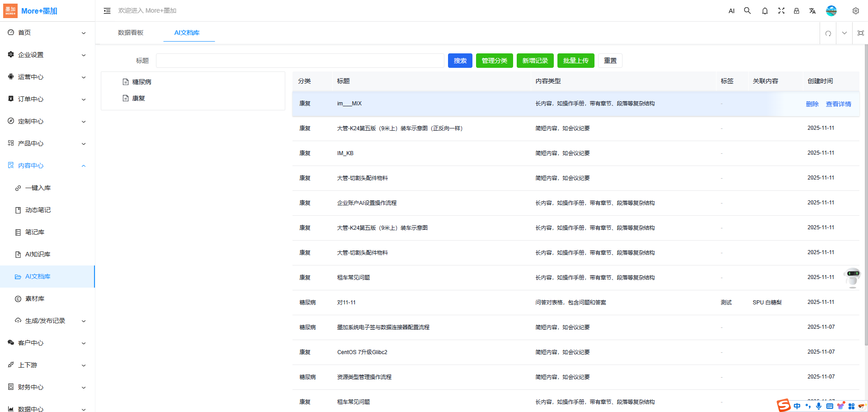Open the language translation icon
This screenshot has height=412, width=868.
pos(812,11)
